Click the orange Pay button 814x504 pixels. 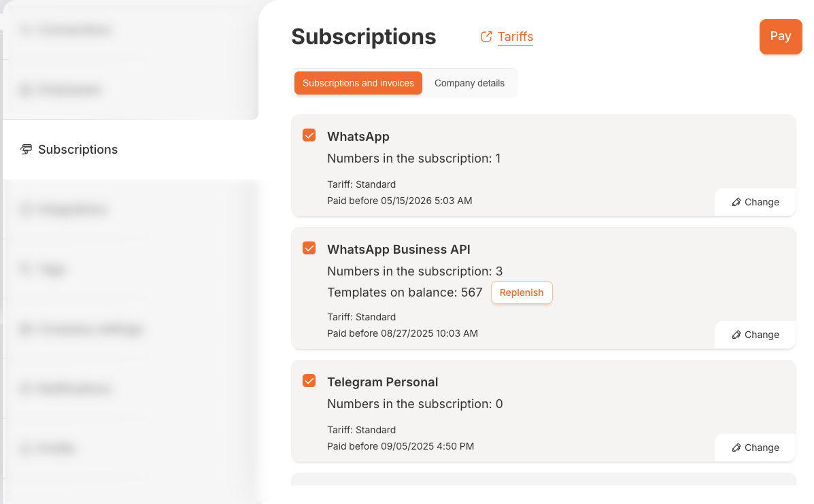pyautogui.click(x=781, y=36)
